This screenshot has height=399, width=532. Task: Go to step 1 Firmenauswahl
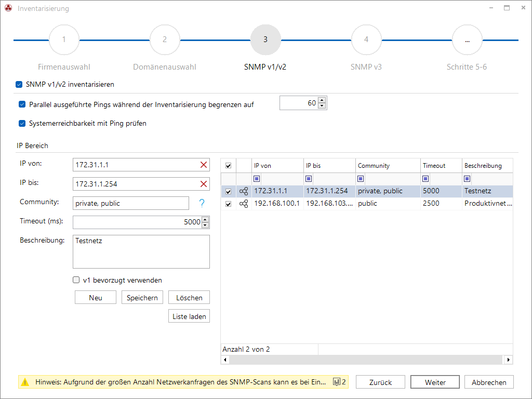[x=64, y=39]
